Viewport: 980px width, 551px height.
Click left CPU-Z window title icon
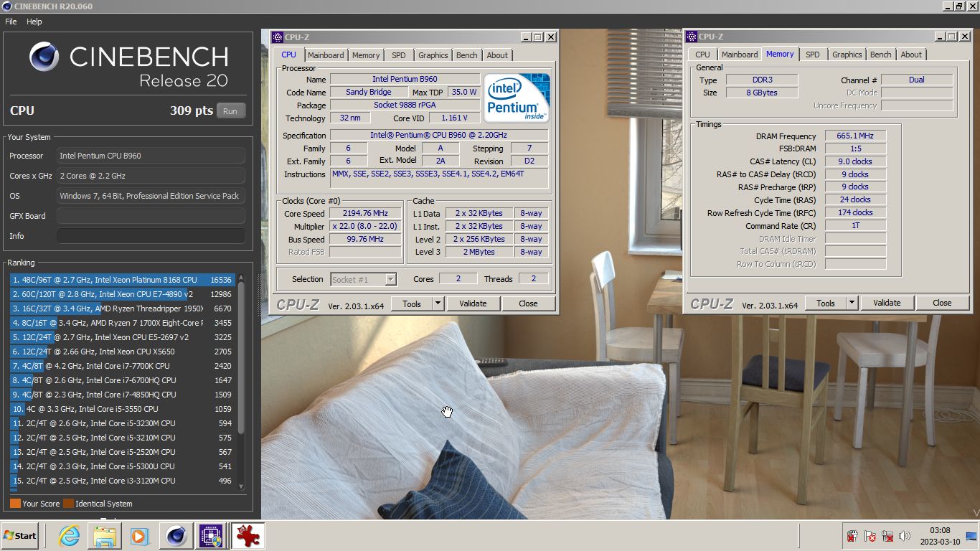(278, 37)
